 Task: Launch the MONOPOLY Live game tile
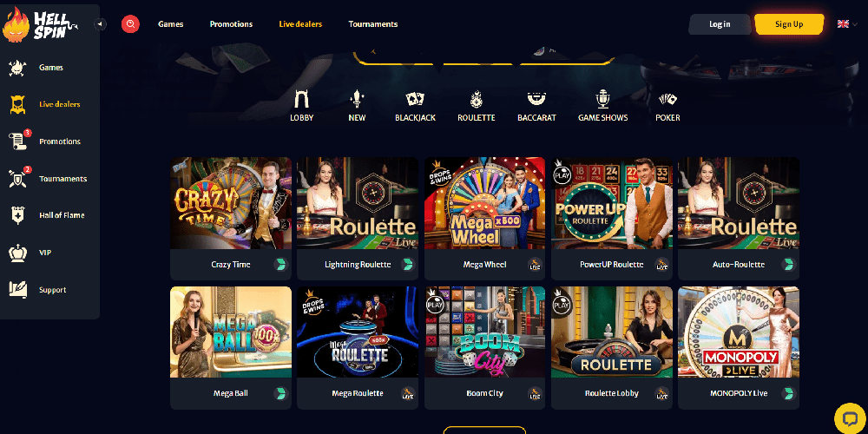[739, 332]
